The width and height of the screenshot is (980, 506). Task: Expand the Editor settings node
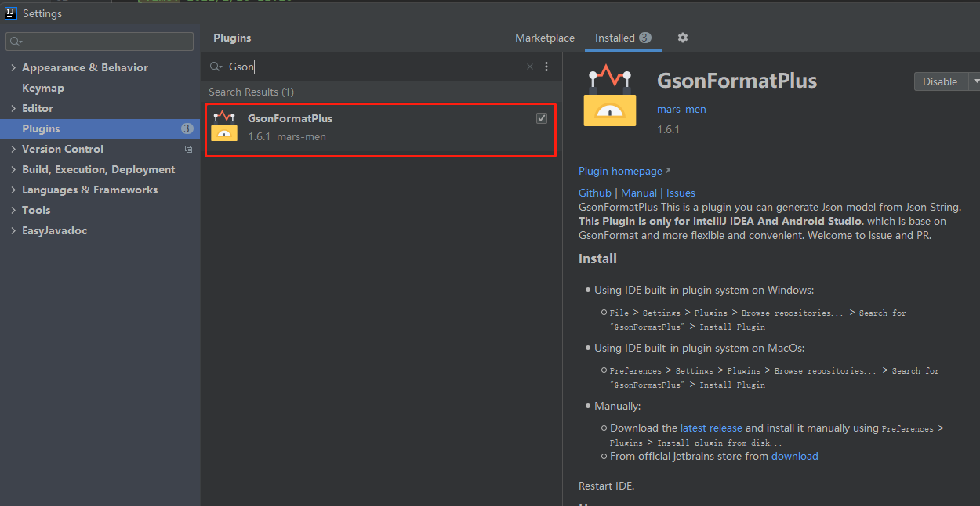(x=13, y=108)
